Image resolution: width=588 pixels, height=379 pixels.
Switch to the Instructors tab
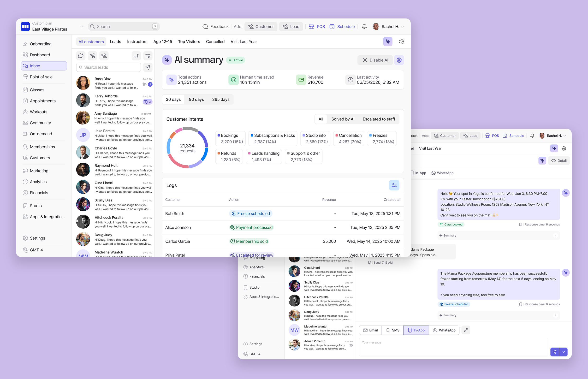point(137,41)
